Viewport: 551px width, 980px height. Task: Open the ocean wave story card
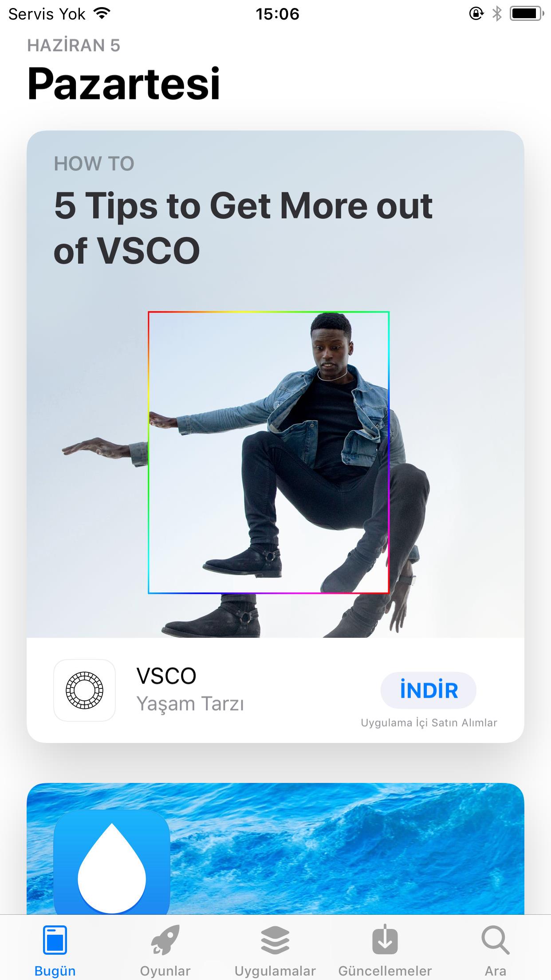click(x=275, y=849)
